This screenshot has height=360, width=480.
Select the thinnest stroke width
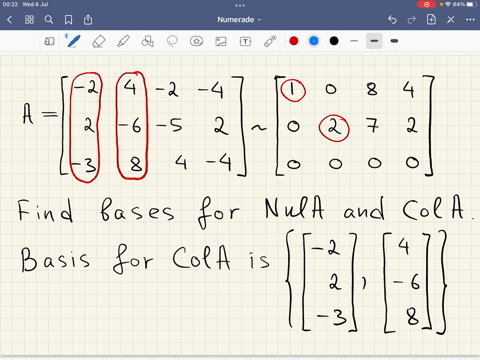click(x=354, y=41)
